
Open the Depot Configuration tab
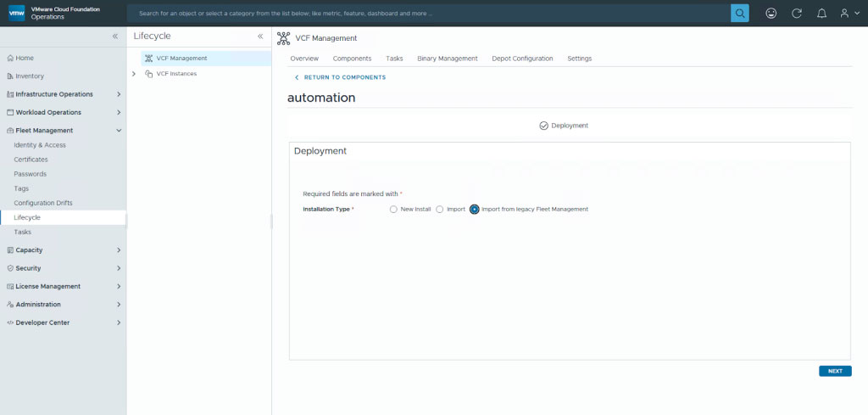pos(522,59)
